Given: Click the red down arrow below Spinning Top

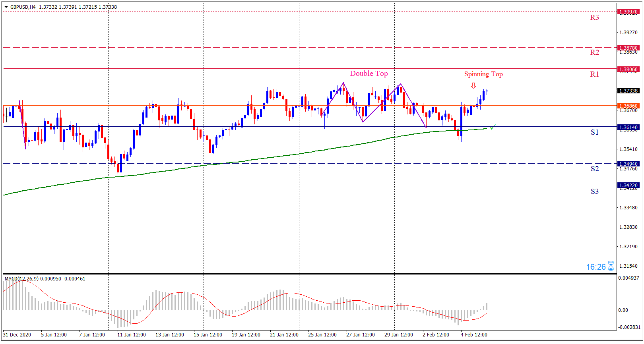Looking at the screenshot, I should 473,85.
